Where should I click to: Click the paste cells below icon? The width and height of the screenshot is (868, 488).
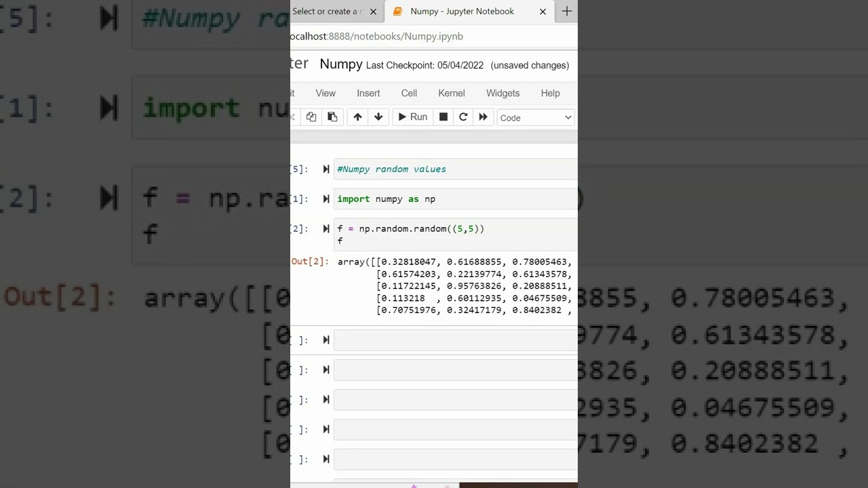tap(332, 117)
